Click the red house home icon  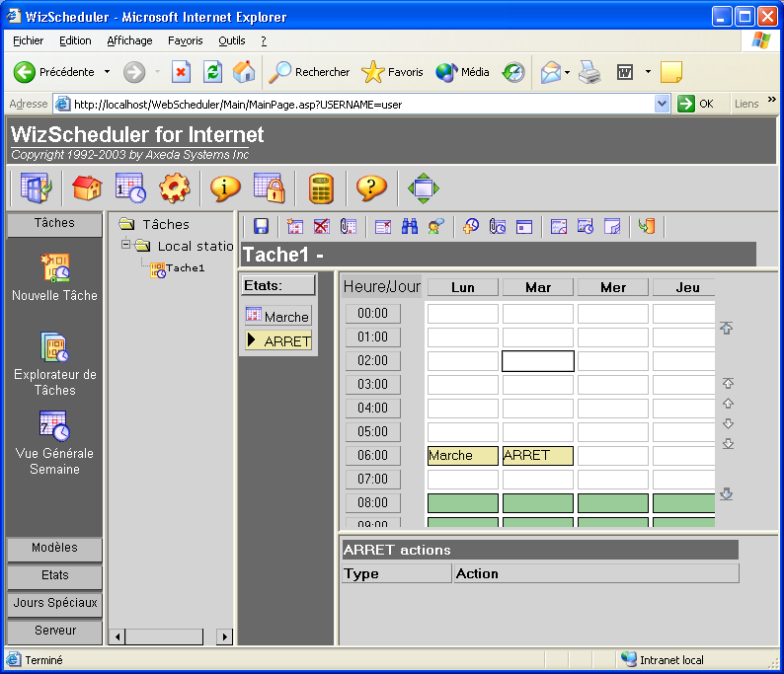[x=87, y=188]
